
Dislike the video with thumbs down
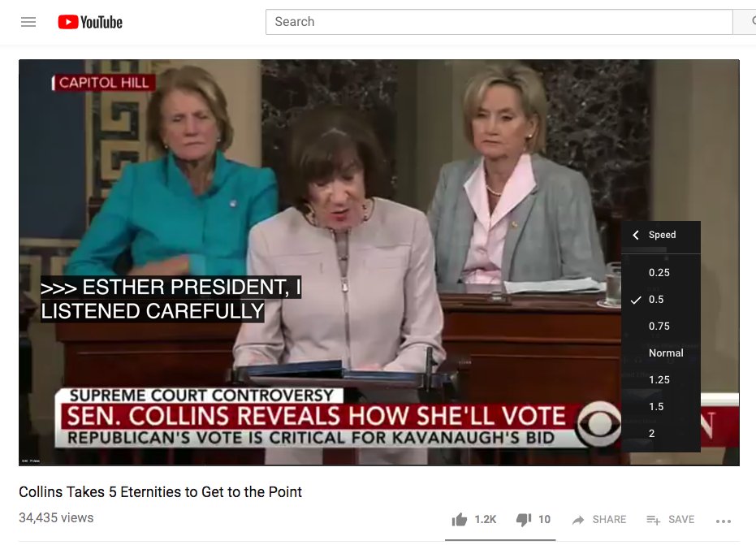coord(524,520)
